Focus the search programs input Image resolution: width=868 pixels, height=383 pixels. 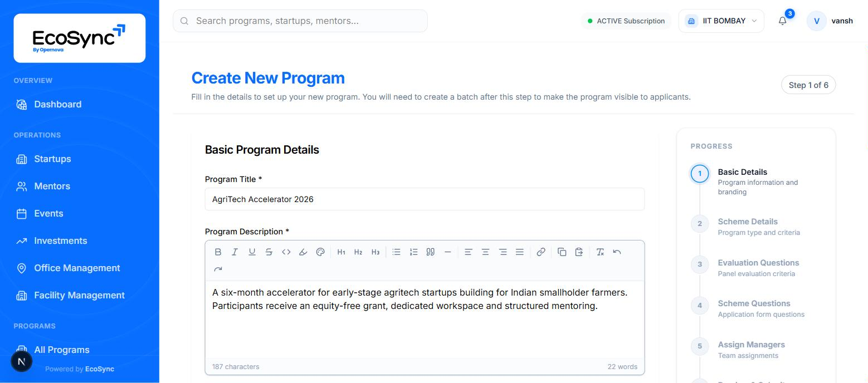(x=300, y=21)
